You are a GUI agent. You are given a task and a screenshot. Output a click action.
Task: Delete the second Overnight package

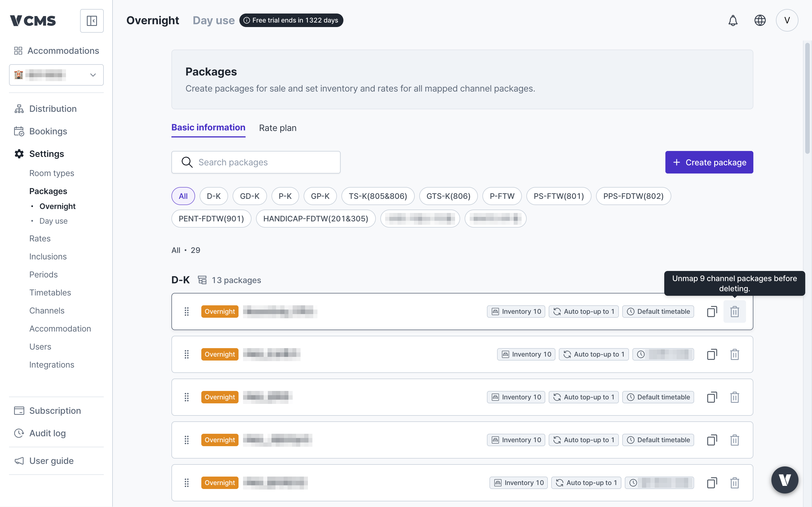coord(734,354)
